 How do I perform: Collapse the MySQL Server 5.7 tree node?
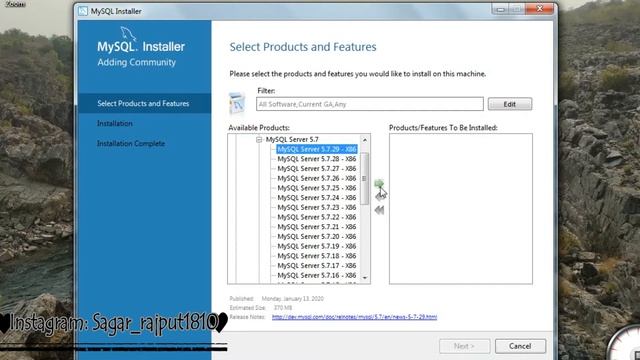[259, 140]
